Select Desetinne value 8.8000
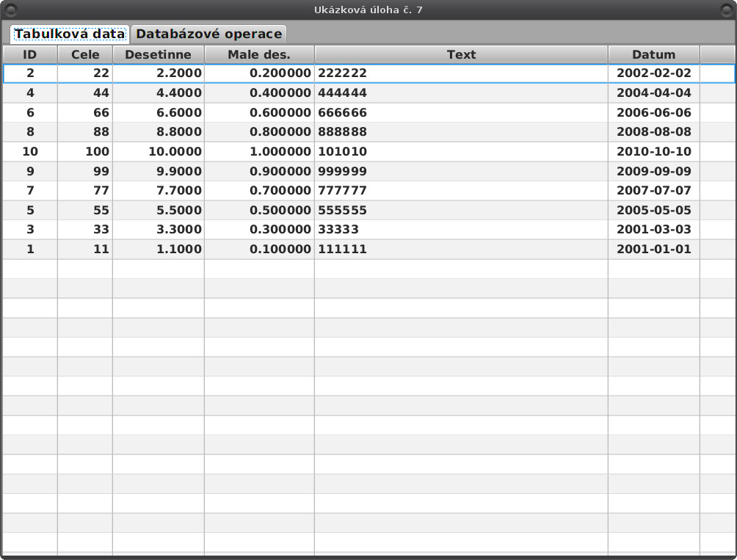The image size is (737, 560). point(159,132)
